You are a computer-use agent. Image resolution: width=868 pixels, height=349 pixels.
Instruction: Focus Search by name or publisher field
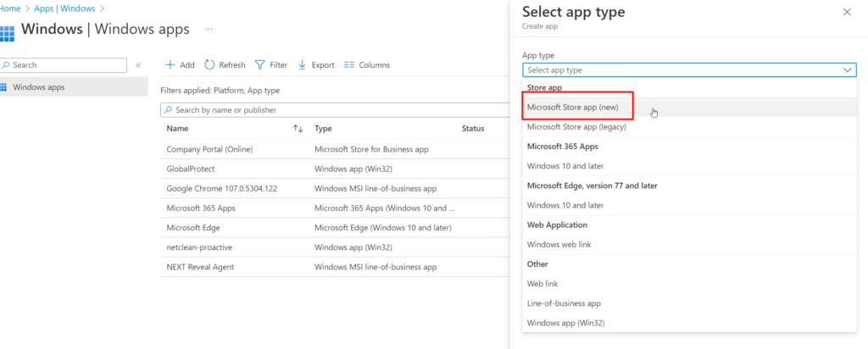(336, 110)
